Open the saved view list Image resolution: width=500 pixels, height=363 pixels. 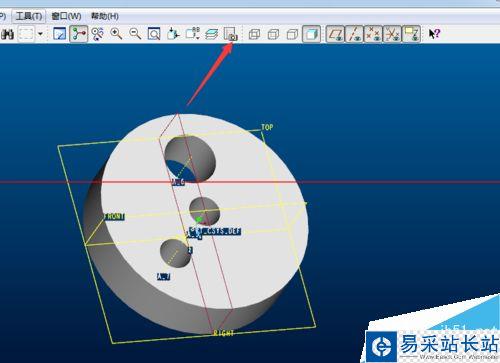192,34
